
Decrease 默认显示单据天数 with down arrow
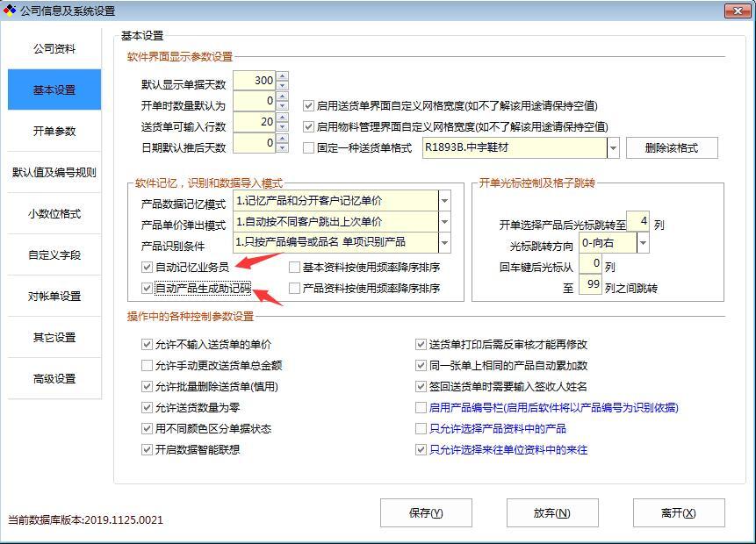click(283, 85)
